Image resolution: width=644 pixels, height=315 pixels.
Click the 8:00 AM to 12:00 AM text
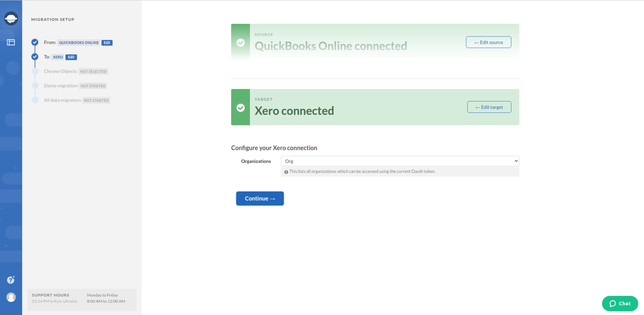point(106,301)
